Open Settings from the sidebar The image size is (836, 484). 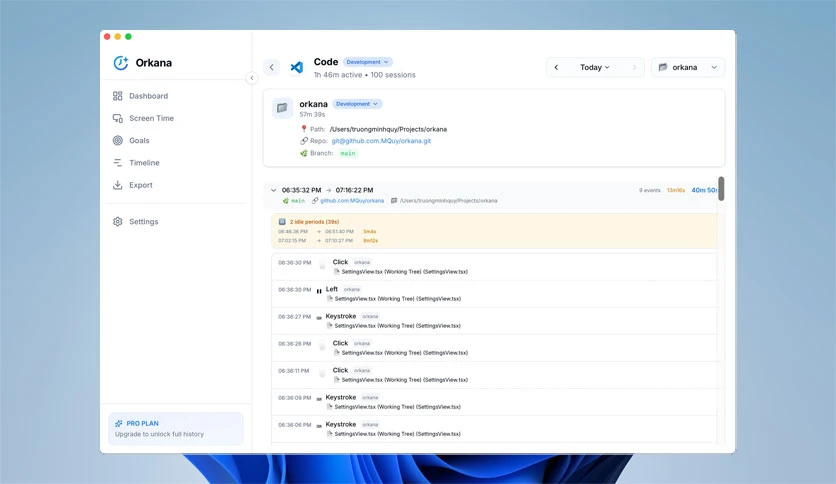coord(143,222)
